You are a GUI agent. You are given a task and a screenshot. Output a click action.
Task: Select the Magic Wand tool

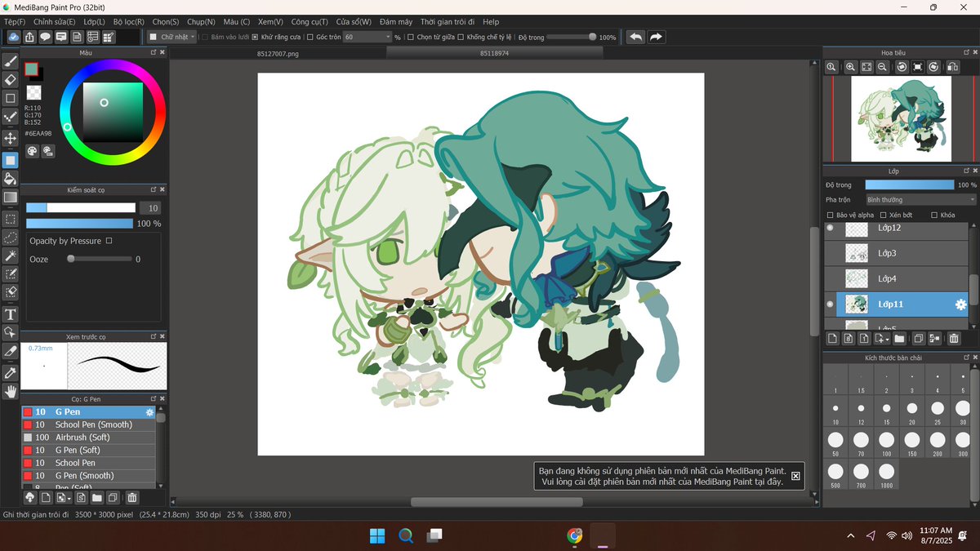[11, 256]
